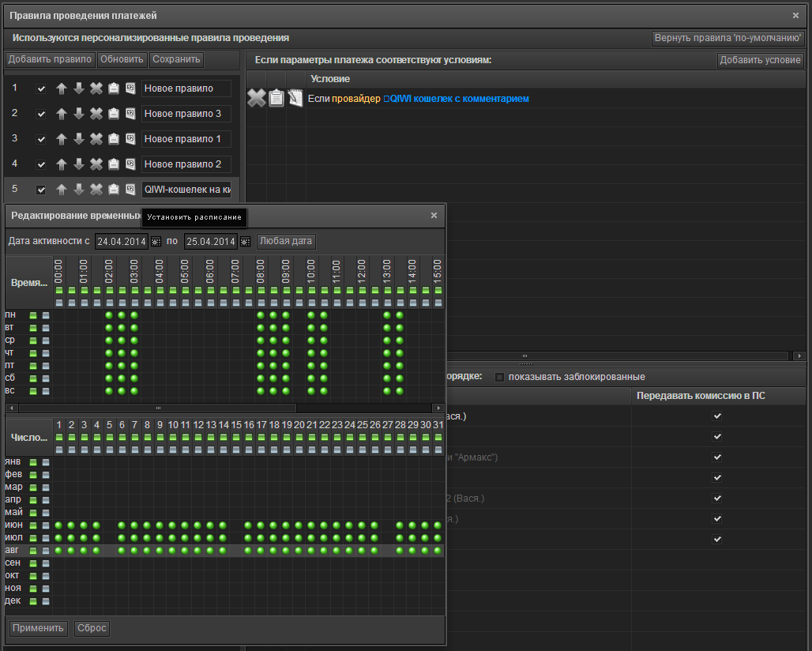Viewport: 812px width, 651px height.
Task: Copy rule 'Новое правило 2' clipboard icon
Action: [x=114, y=164]
